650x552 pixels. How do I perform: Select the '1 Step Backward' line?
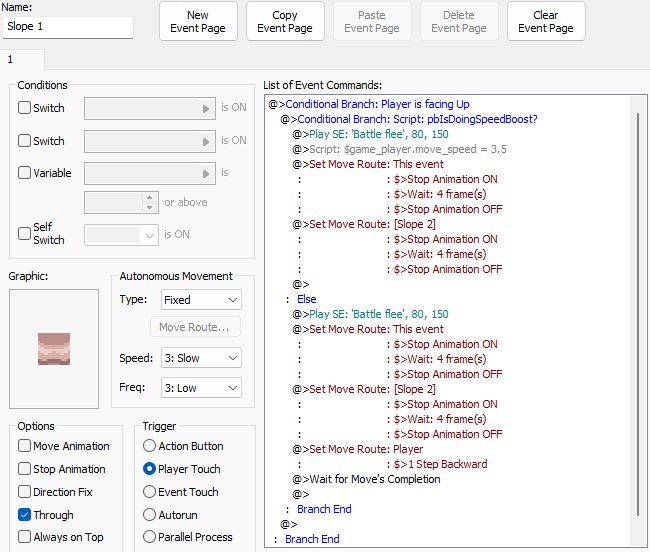coord(441,464)
